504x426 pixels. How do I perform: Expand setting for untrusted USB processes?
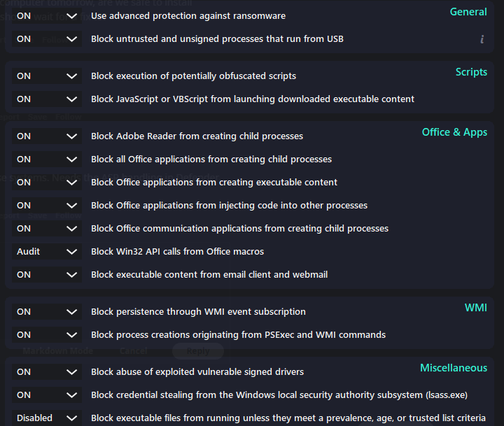47,39
